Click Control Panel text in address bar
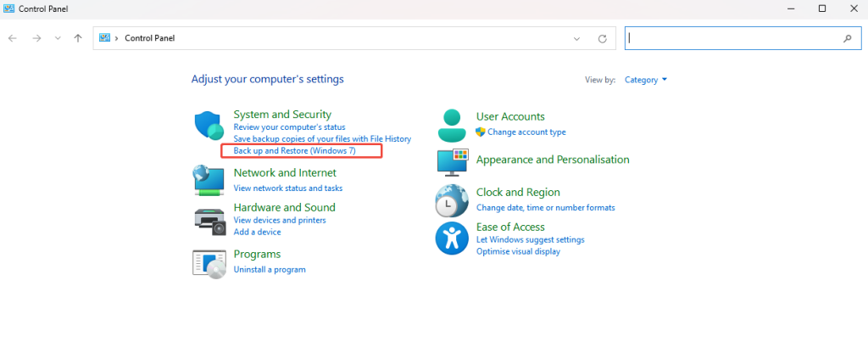The image size is (868, 348). tap(150, 38)
